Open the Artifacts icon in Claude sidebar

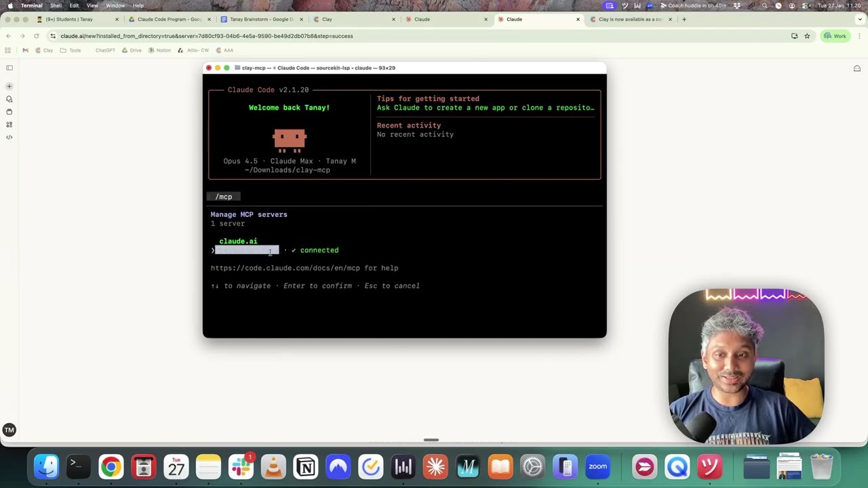coord(9,125)
